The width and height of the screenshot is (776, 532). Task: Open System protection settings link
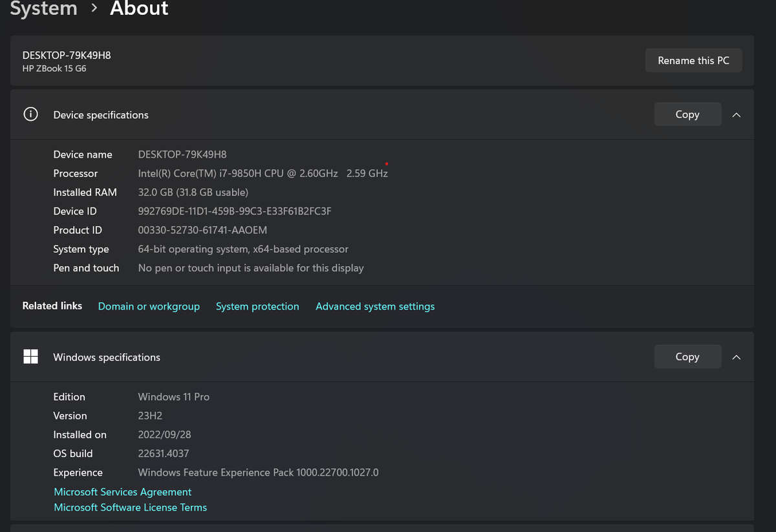(x=257, y=306)
